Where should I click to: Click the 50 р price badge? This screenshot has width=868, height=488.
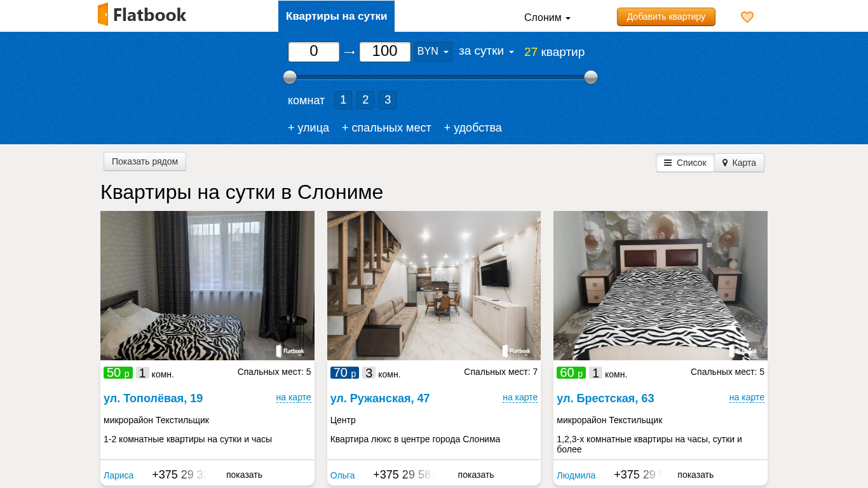(x=118, y=373)
